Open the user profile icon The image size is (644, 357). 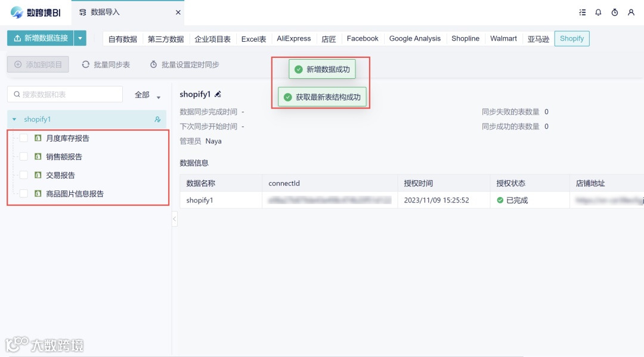coord(631,12)
